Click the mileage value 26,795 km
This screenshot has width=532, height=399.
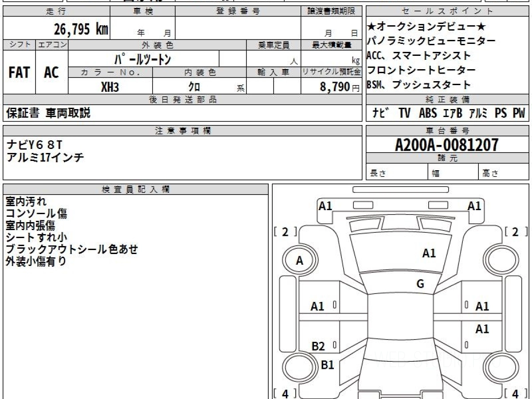coord(81,29)
